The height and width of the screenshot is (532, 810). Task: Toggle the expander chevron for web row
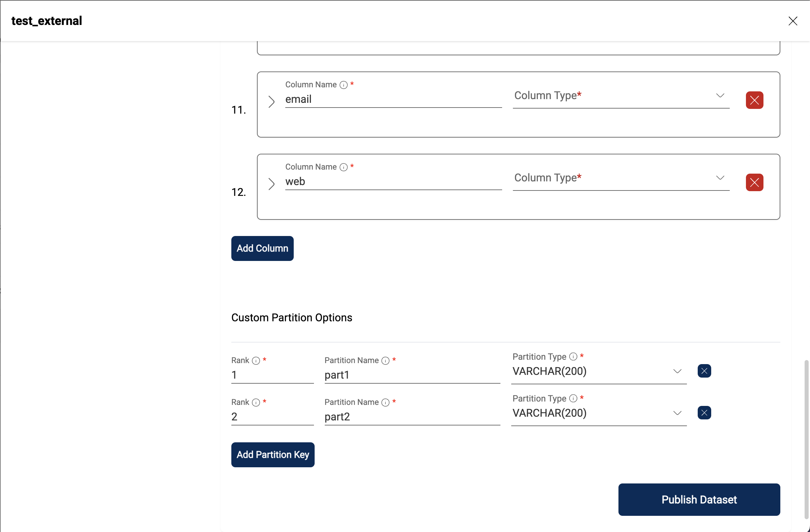pyautogui.click(x=271, y=183)
